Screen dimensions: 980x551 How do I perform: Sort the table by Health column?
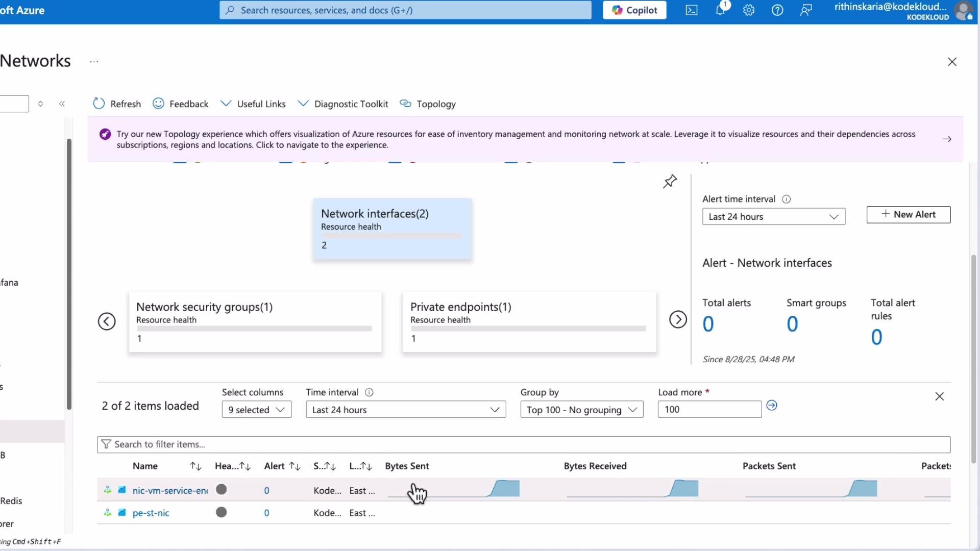tap(245, 466)
